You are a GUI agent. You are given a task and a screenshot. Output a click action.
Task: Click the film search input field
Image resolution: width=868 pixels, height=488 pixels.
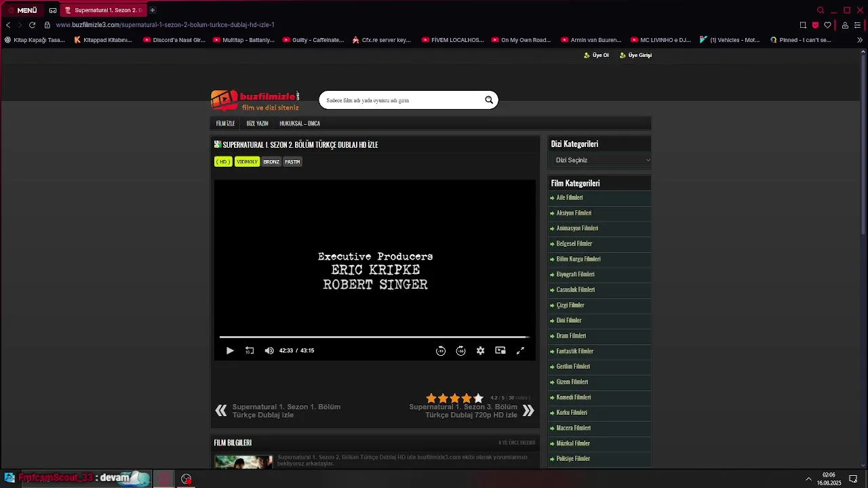401,100
